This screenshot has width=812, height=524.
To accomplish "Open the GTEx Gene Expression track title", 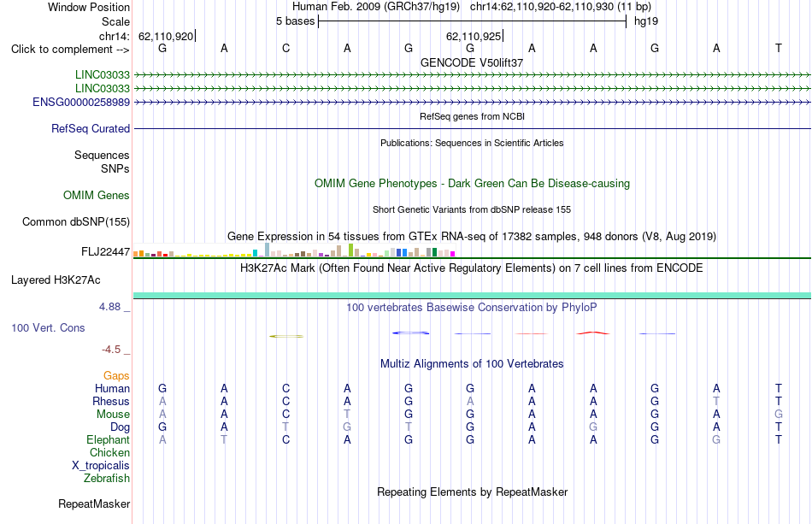I will pyautogui.click(x=472, y=237).
